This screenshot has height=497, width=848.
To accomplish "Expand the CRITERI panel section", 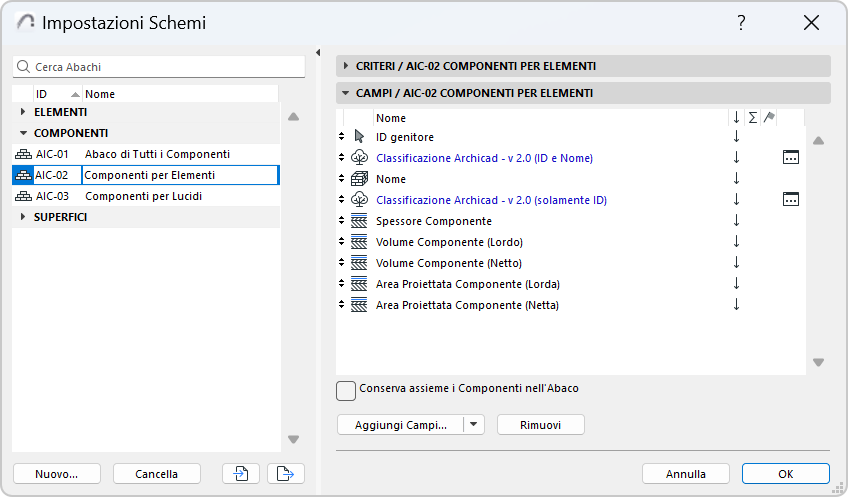I will pos(346,66).
